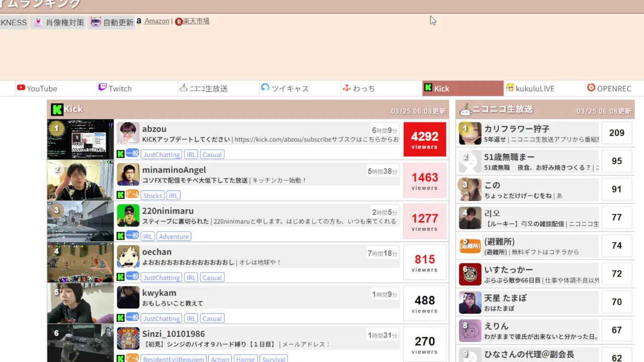Click the 一般 badge in abzou's row
The height and width of the screenshot is (362, 644).
[132, 153]
